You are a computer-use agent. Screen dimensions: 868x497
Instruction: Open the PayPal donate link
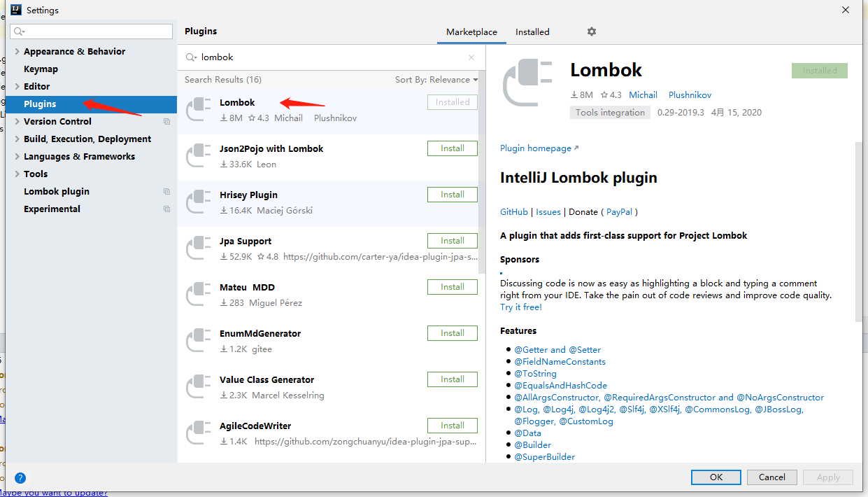(x=619, y=212)
